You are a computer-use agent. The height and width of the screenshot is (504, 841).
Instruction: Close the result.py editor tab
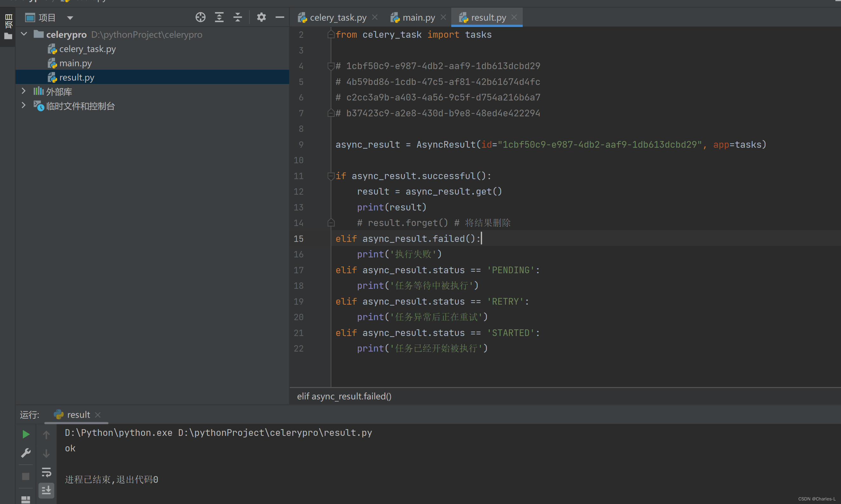tap(514, 17)
